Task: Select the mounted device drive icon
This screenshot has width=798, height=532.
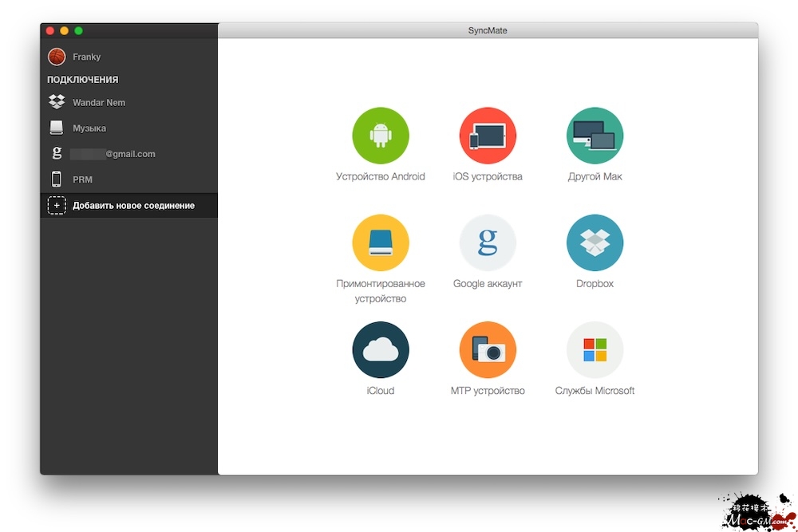Action: (x=381, y=243)
